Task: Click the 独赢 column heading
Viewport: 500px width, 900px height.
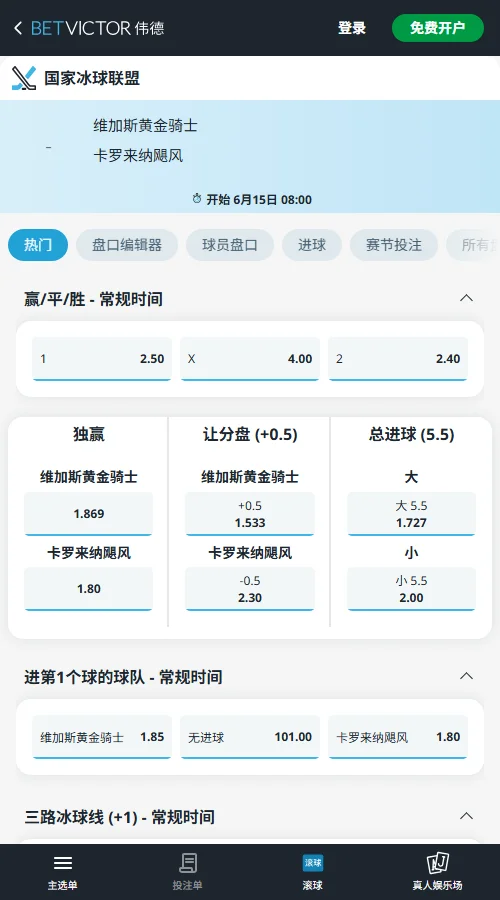Action: click(x=88, y=435)
